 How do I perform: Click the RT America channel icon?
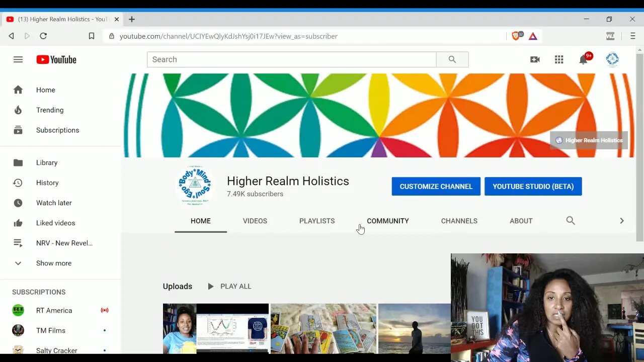18,310
